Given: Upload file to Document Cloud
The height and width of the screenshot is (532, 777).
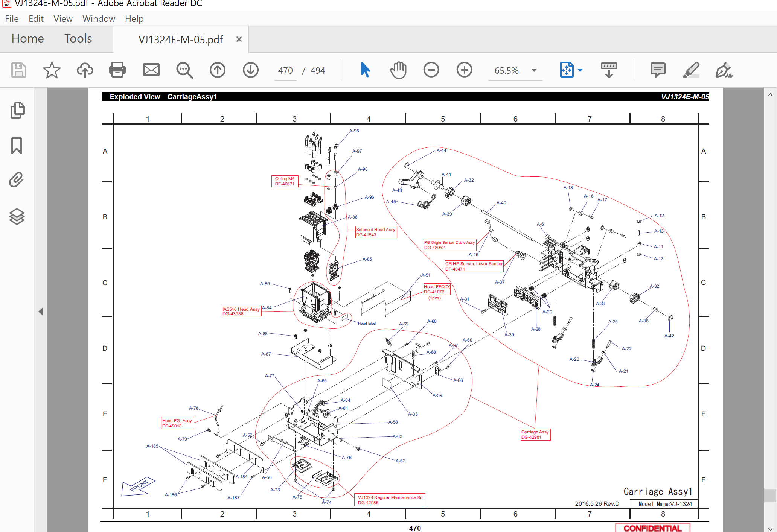Looking at the screenshot, I should [85, 70].
